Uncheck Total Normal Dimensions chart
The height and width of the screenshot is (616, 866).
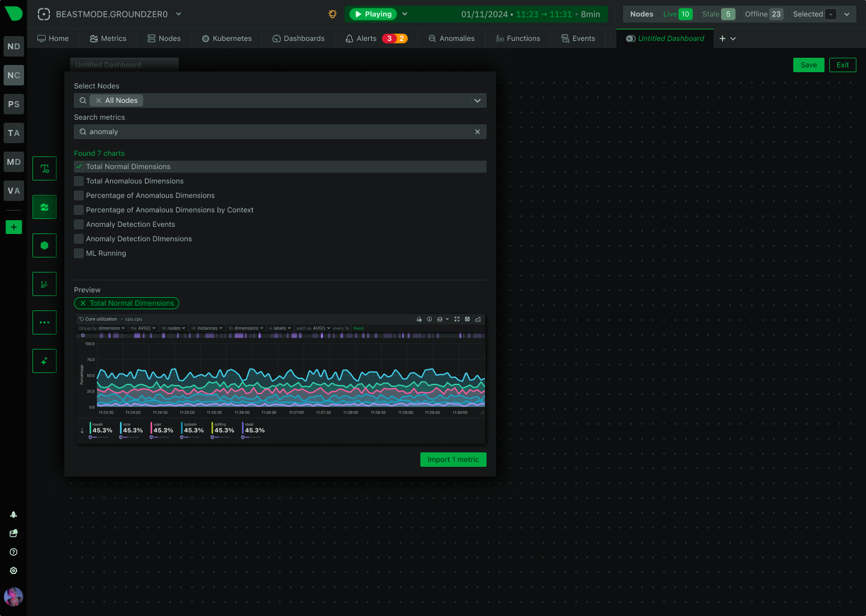pos(79,167)
